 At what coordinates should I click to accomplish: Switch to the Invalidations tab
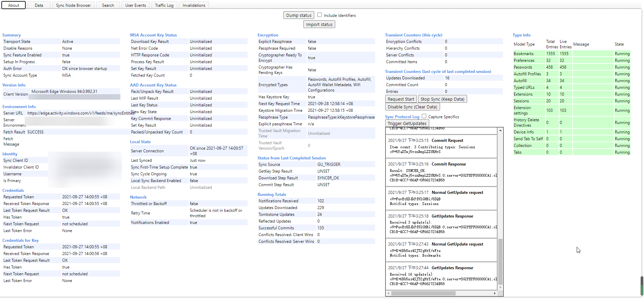[194, 5]
